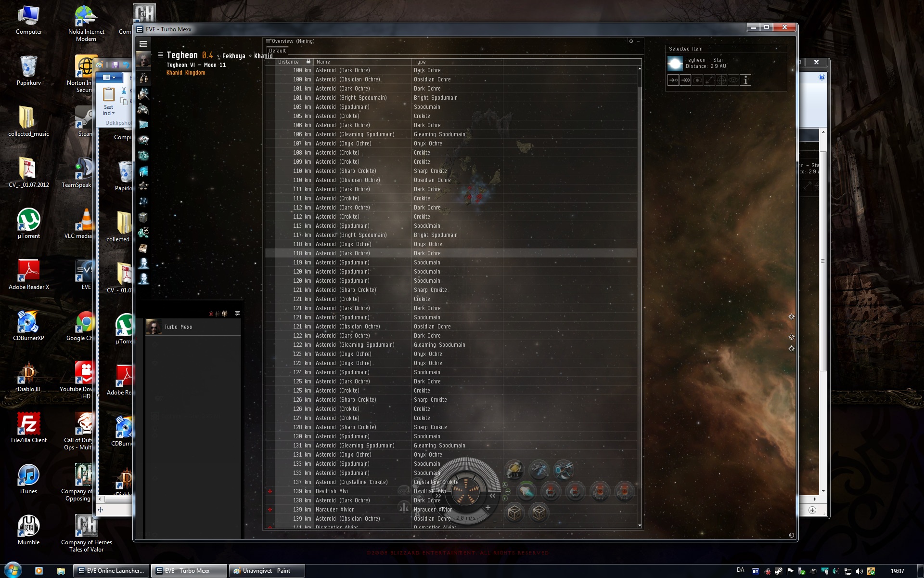Expand system info menu beside Tegheon
This screenshot has height=578, width=924.
[161, 55]
